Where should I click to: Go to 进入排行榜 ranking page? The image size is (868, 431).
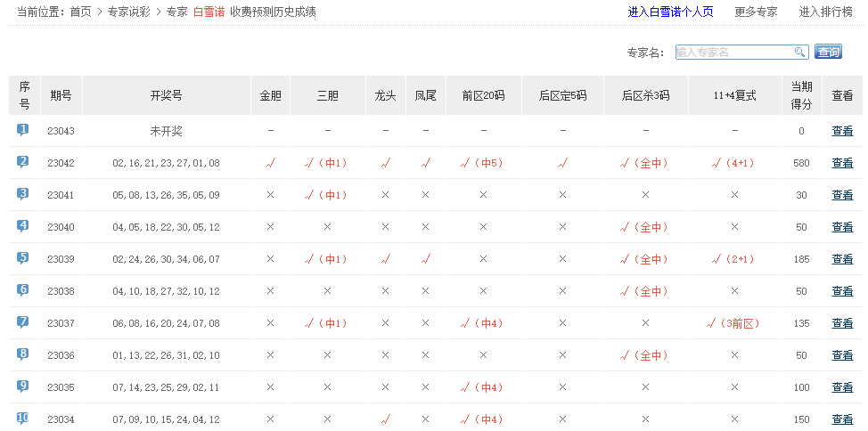pos(825,12)
